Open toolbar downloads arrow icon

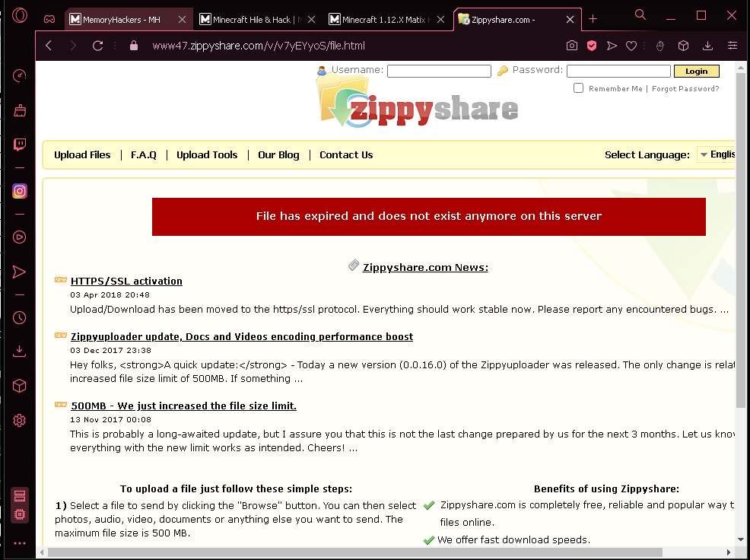coord(708,46)
